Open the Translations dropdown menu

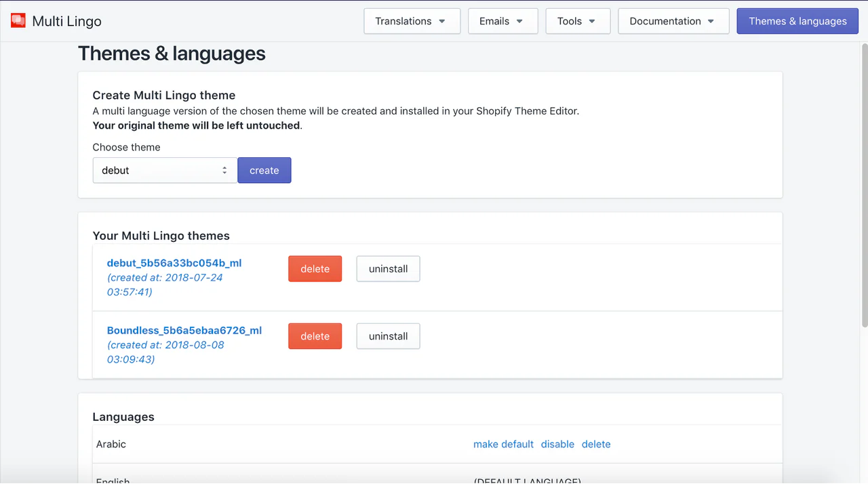(x=412, y=21)
